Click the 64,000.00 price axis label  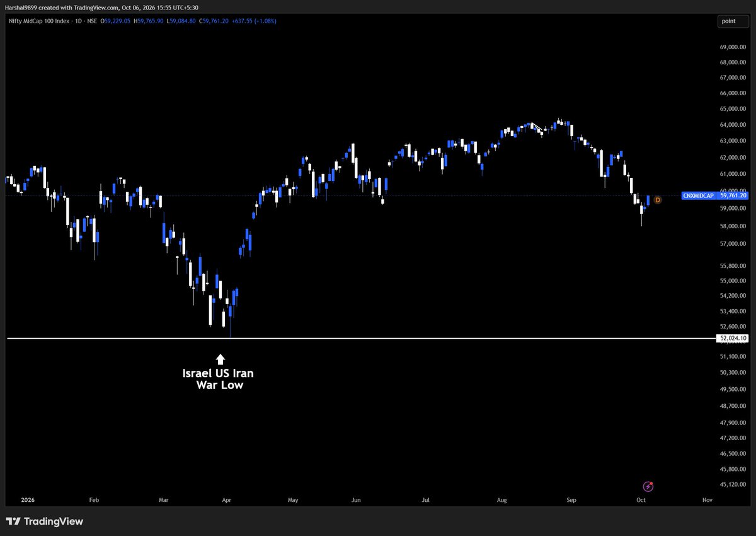[733, 124]
